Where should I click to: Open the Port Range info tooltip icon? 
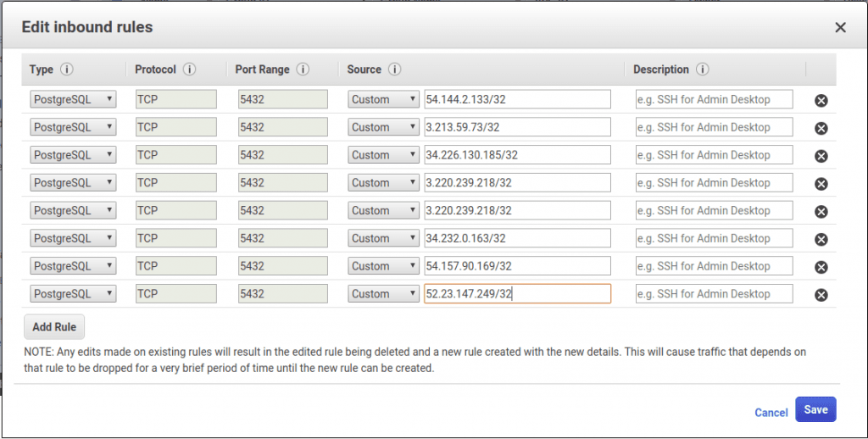(303, 69)
